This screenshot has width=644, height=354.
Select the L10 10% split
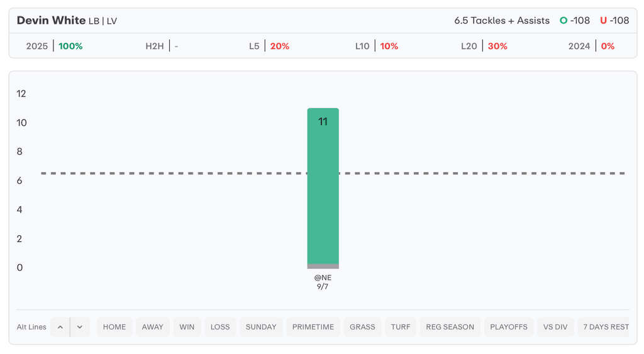tap(376, 46)
